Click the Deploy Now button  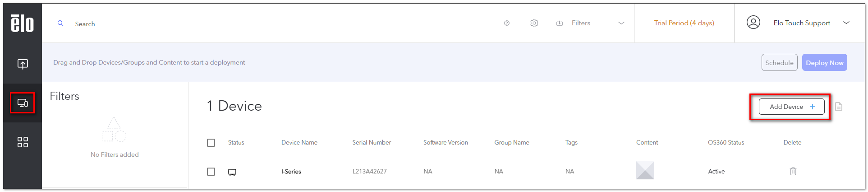click(x=825, y=63)
